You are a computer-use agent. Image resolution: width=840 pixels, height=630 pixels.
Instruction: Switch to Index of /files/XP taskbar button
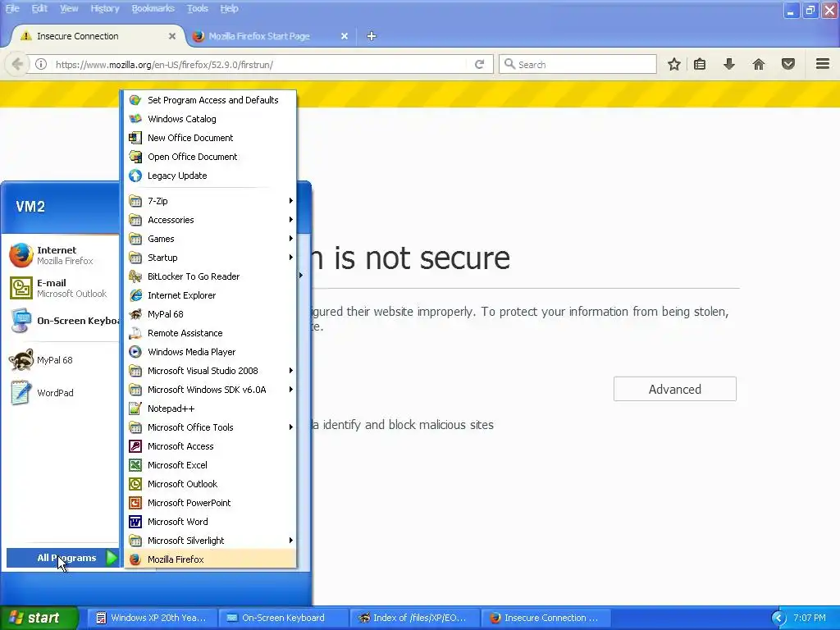point(414,618)
